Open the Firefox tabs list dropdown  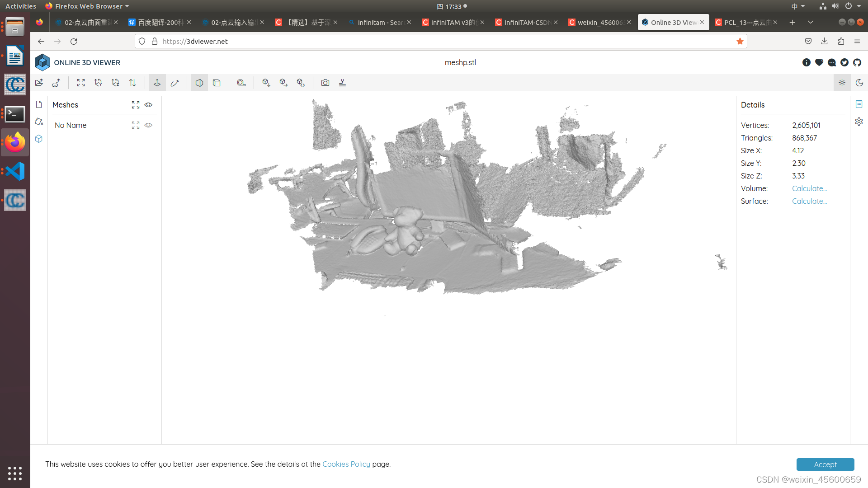click(811, 22)
